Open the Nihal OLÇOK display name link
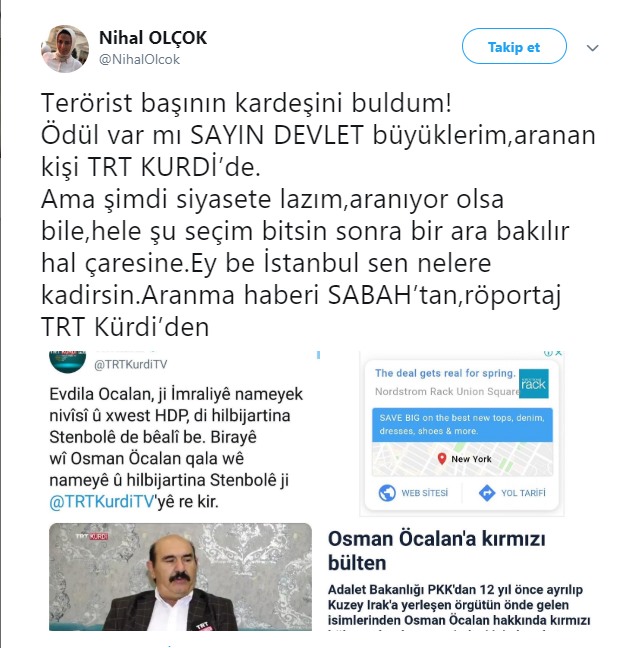The width and height of the screenshot is (639, 648). [153, 38]
